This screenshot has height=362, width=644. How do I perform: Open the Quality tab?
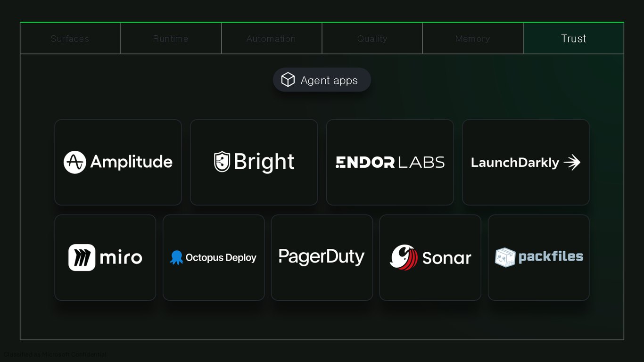372,39
